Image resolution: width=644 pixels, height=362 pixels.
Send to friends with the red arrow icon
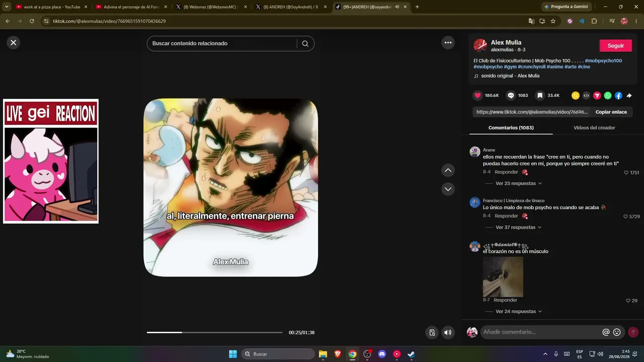click(597, 96)
